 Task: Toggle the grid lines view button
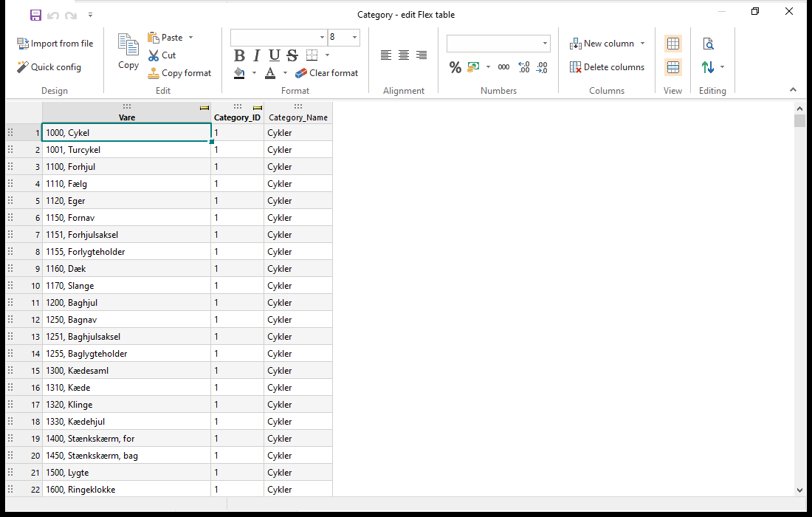672,44
